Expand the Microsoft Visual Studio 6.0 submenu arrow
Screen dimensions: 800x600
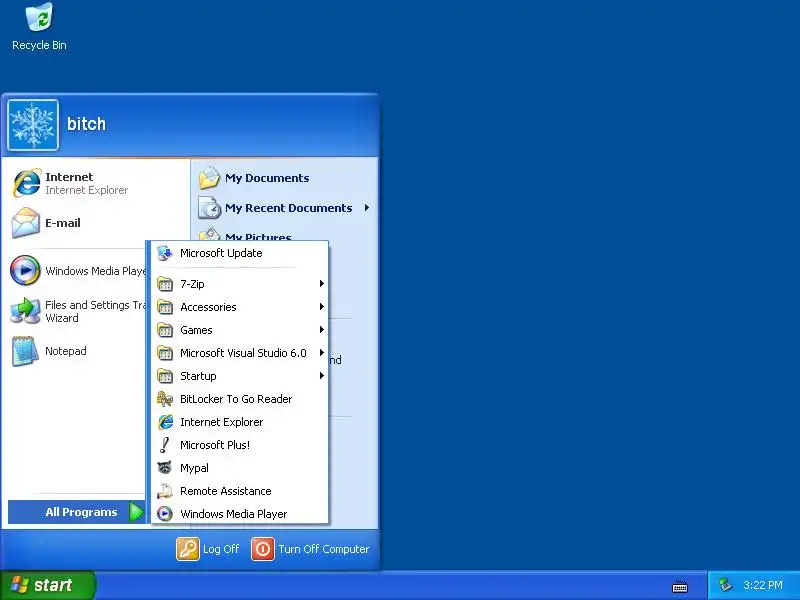(321, 353)
